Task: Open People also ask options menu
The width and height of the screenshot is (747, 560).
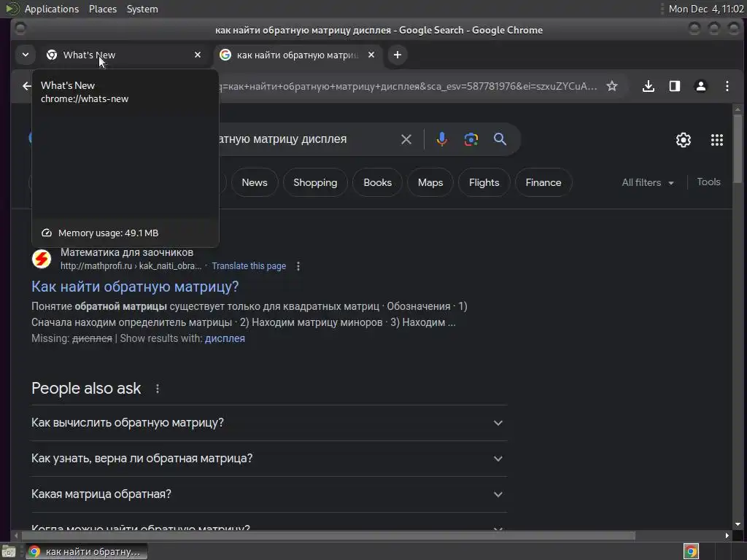Action: tap(158, 389)
